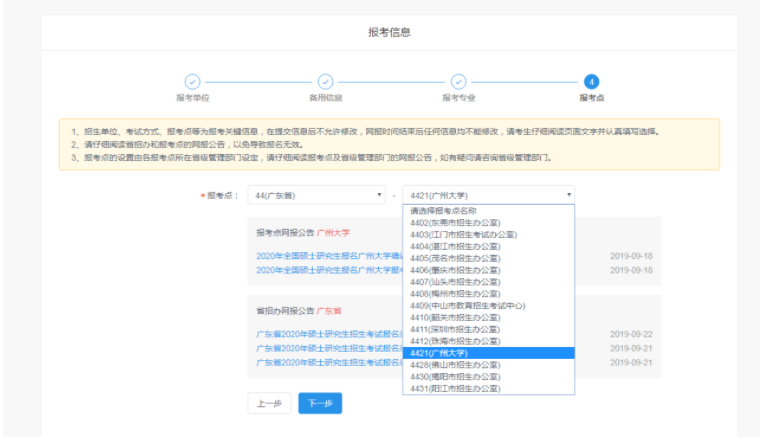Click notice line 3 about 报考点的设置
765x441 pixels.
click(311, 158)
